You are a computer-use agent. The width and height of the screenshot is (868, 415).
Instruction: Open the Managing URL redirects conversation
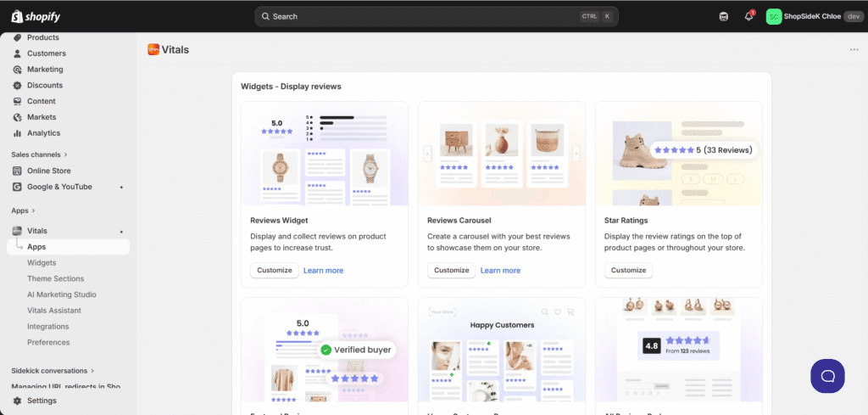[x=66, y=386]
